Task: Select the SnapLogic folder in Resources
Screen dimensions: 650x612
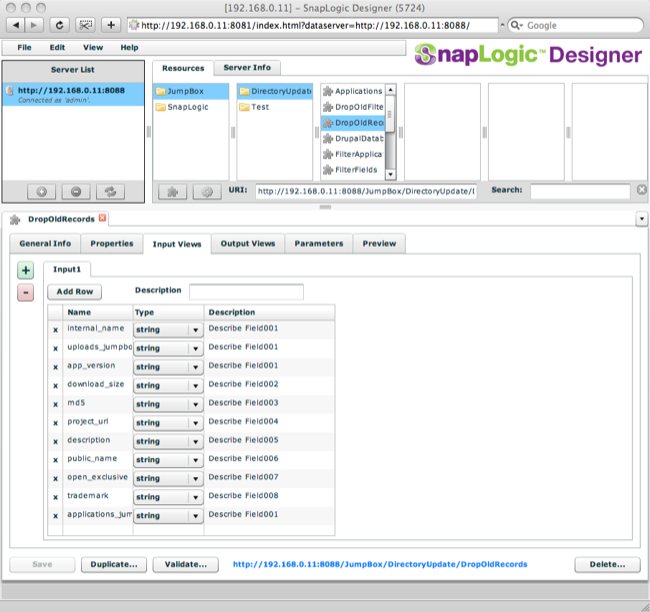Action: (191, 107)
